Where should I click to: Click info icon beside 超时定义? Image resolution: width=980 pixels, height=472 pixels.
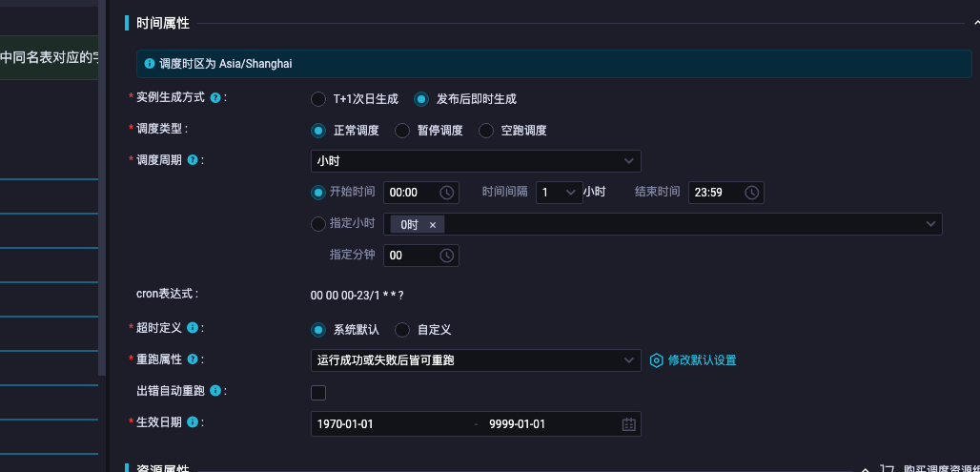click(x=193, y=328)
